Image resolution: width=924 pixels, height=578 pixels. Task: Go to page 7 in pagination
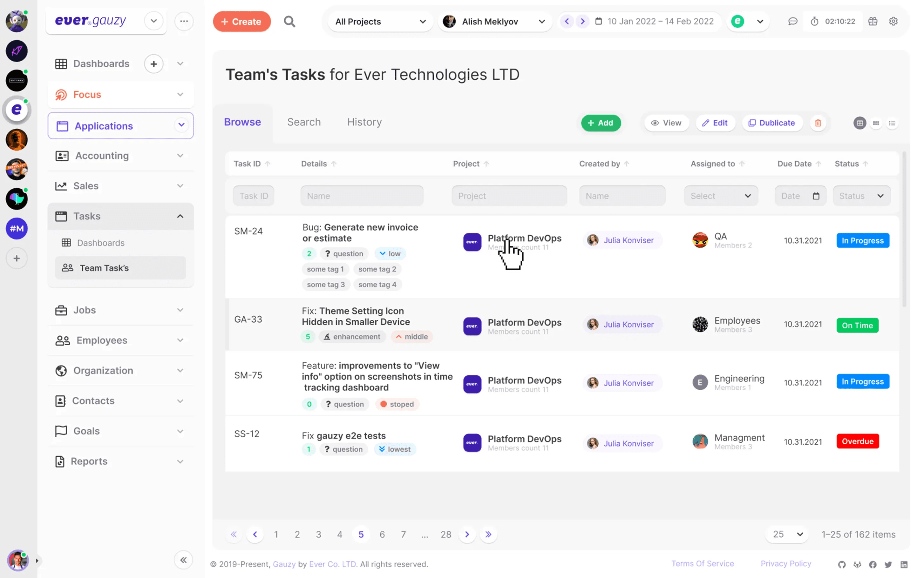click(x=403, y=534)
